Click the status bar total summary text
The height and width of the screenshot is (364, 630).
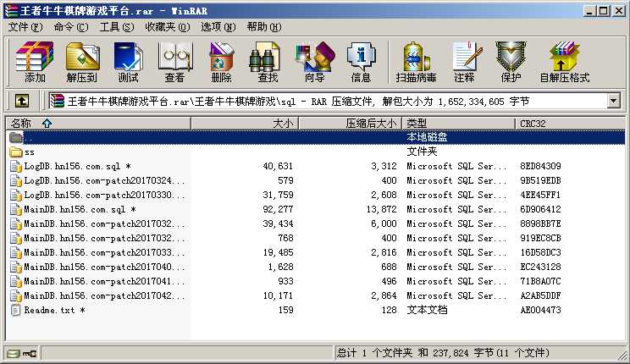pyautogui.click(x=442, y=353)
